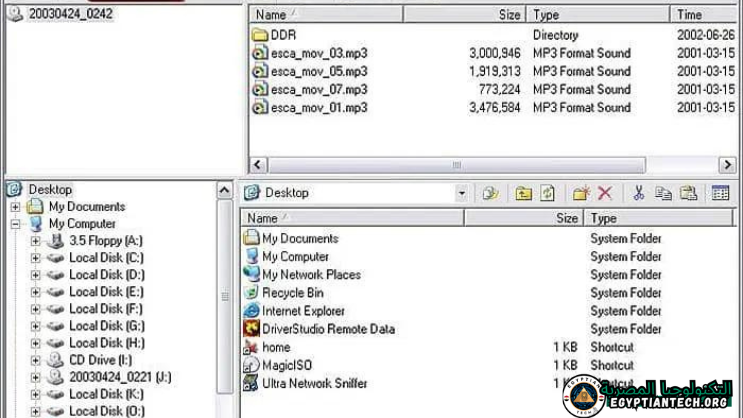
Task: Click the home shortcut icon
Action: 251,347
